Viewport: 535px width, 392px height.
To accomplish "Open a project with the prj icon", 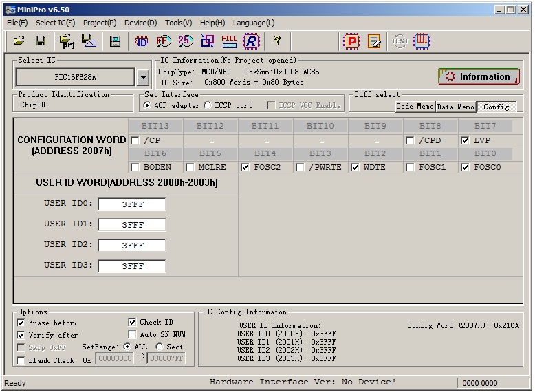I will pos(67,41).
